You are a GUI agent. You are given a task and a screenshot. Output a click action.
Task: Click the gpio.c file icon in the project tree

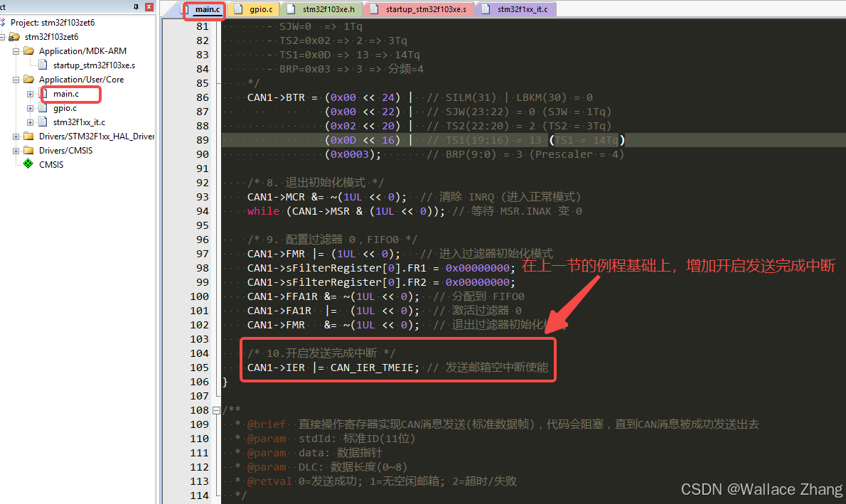43,108
